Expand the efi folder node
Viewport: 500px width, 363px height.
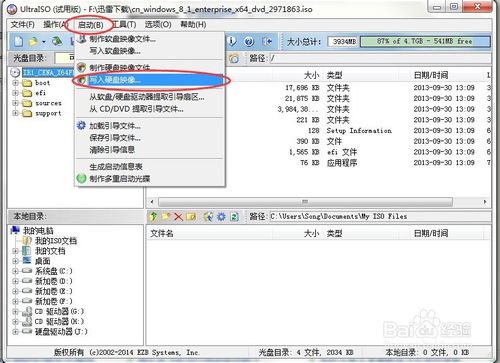(15, 93)
